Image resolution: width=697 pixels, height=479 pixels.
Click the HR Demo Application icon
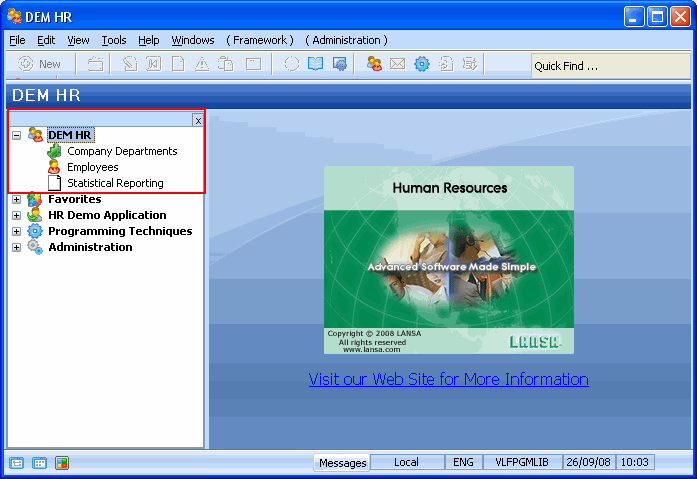tap(35, 215)
